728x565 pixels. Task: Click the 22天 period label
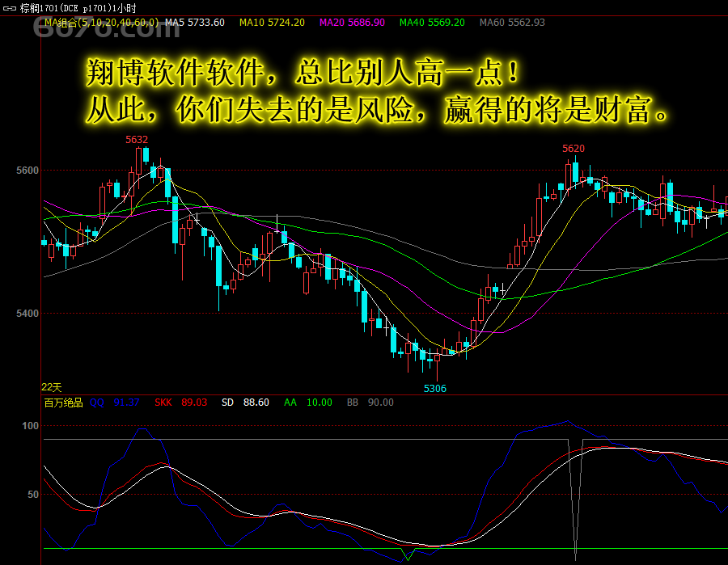coord(52,387)
